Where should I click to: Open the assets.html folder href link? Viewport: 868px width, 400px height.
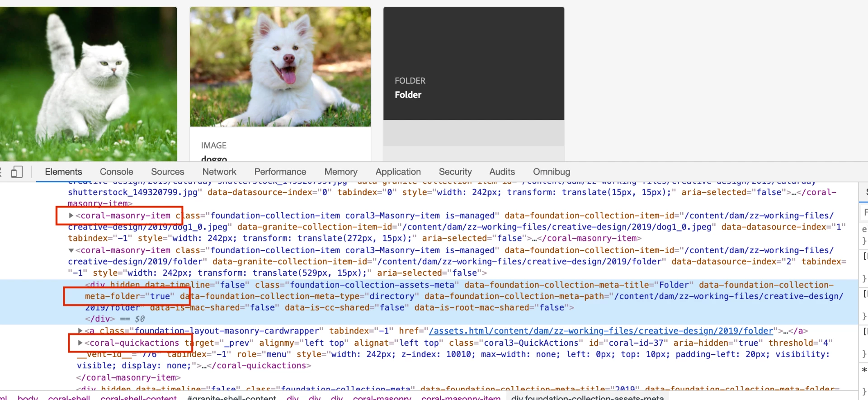pyautogui.click(x=601, y=331)
